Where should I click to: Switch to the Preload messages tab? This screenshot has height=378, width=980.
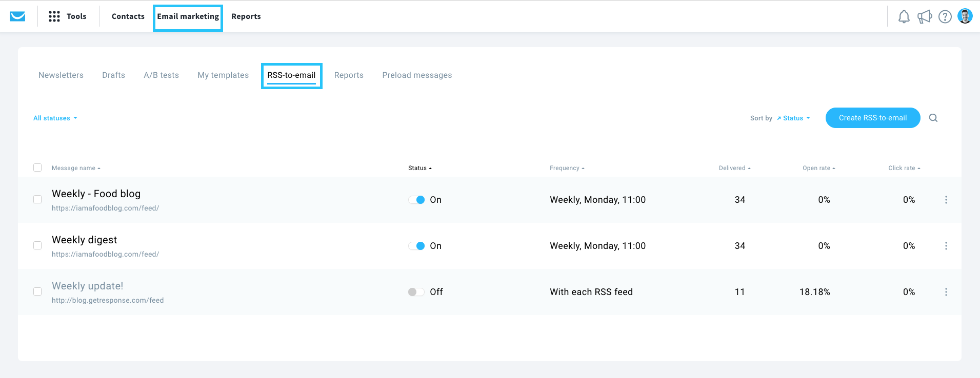(x=417, y=75)
